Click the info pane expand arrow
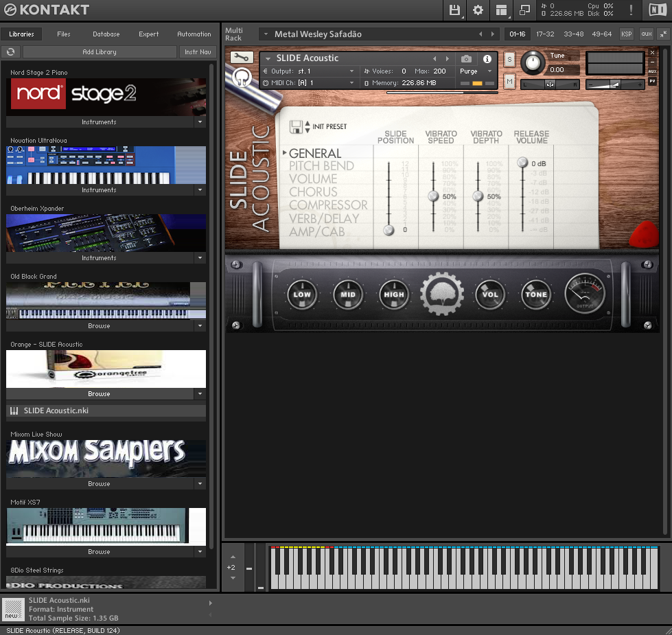672x635 pixels. 210,603
